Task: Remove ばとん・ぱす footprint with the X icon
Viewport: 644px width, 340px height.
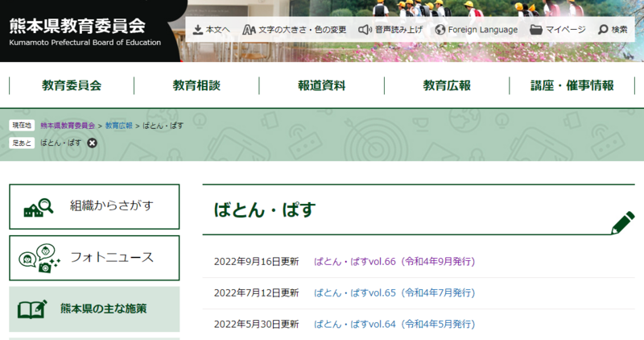Action: [x=92, y=143]
